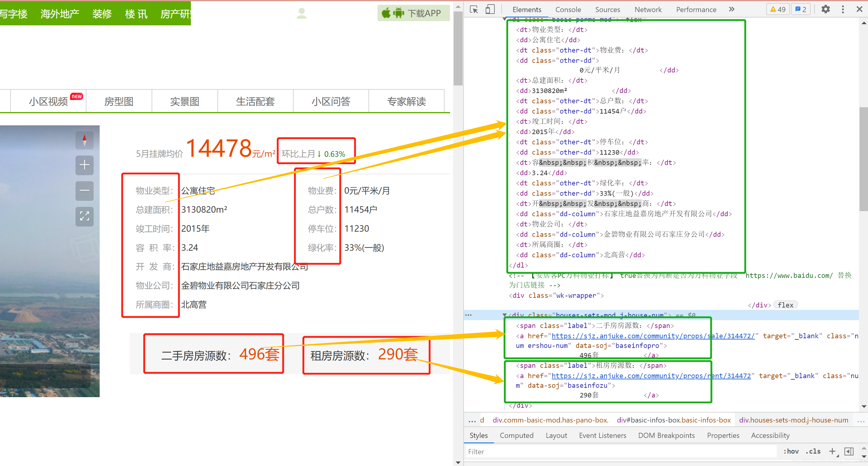
Task: Expand more DevTools tabs chevron
Action: 731,9
